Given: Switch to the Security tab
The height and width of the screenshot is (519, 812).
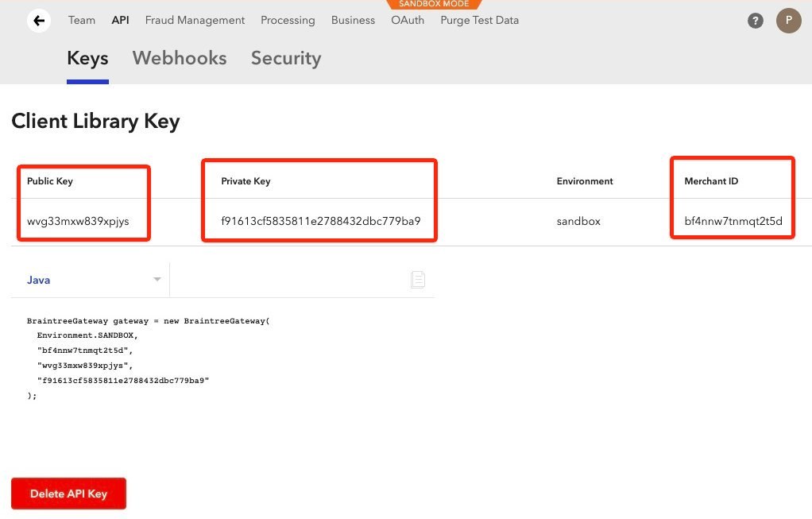Looking at the screenshot, I should coord(286,59).
